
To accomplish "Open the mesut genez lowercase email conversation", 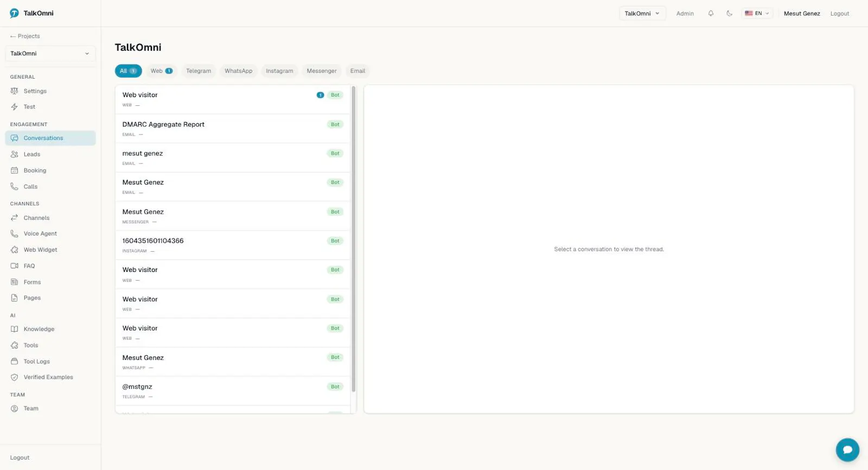I will [233, 158].
